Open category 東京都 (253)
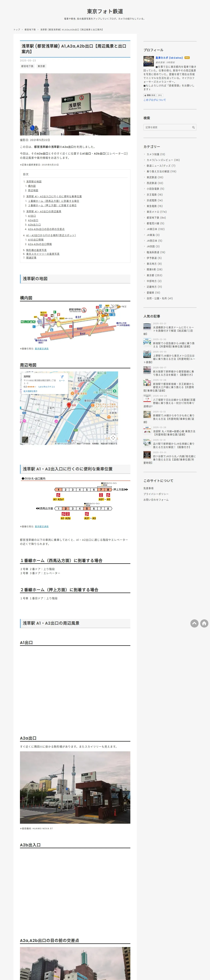Image resolution: width=210 pixels, height=980 pixels. pos(154,275)
